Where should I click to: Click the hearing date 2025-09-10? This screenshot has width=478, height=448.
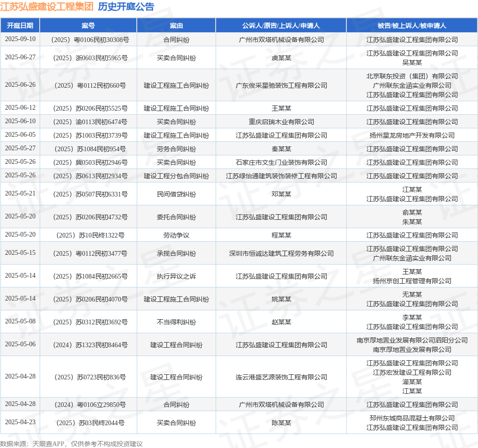[x=20, y=39]
